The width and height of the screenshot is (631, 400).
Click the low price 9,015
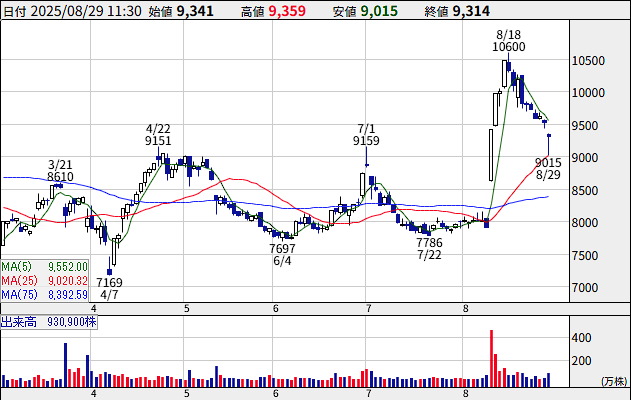[379, 11]
